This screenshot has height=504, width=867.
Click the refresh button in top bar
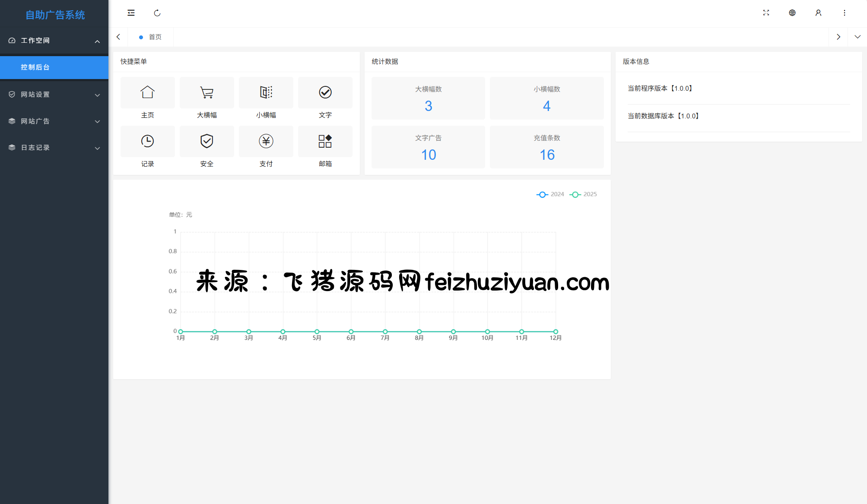tap(157, 13)
